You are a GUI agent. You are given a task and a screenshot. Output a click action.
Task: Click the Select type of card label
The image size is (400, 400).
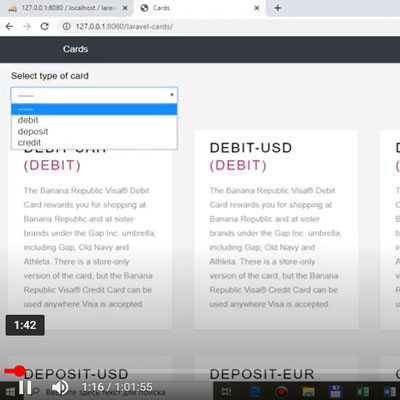point(50,76)
